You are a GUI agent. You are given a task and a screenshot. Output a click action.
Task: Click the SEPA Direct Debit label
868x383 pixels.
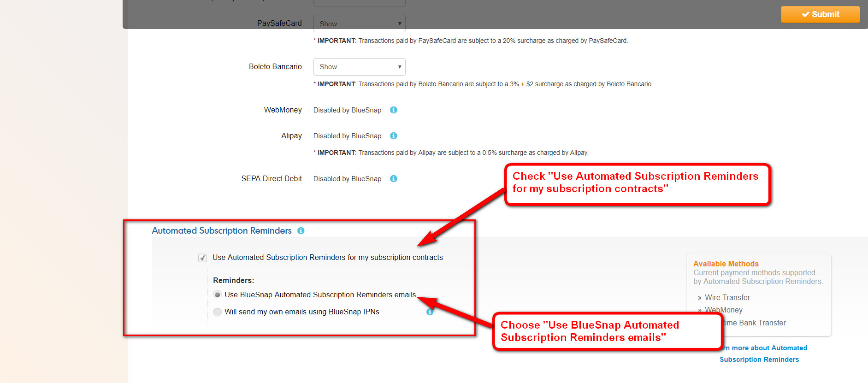tap(272, 178)
